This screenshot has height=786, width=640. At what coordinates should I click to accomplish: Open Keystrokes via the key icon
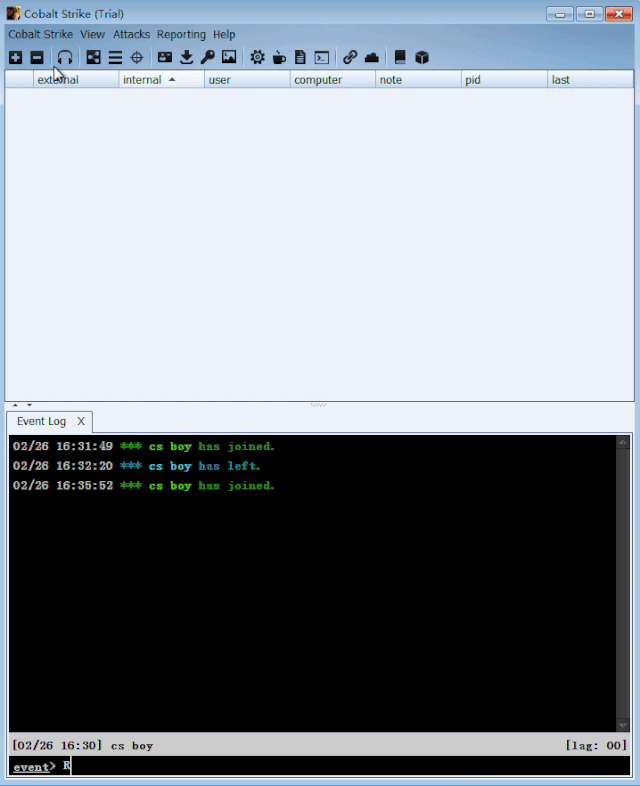[x=207, y=57]
